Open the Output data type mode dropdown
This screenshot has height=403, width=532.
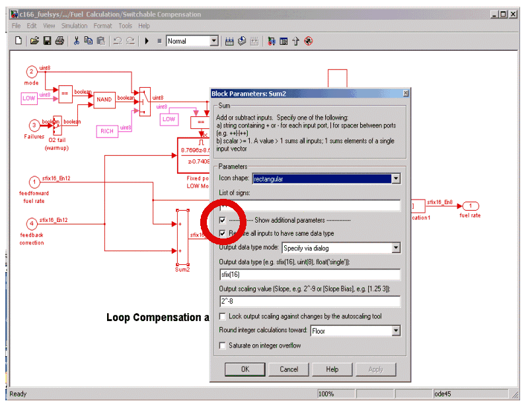[x=395, y=248]
